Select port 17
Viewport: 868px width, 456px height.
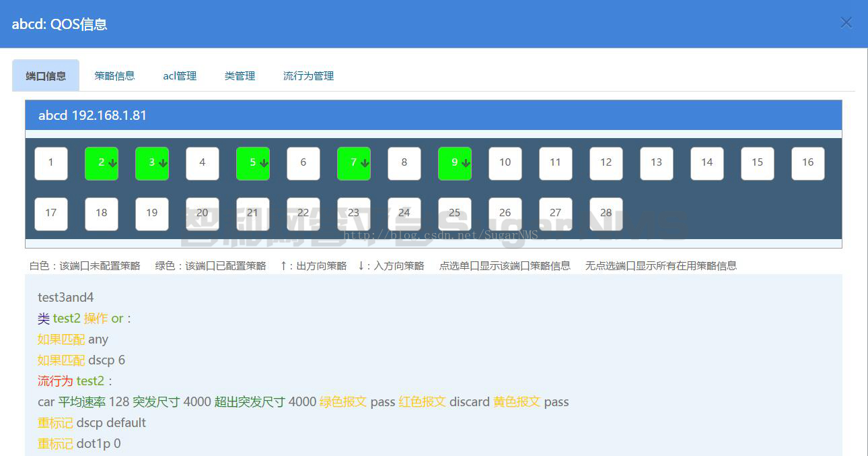(x=51, y=214)
